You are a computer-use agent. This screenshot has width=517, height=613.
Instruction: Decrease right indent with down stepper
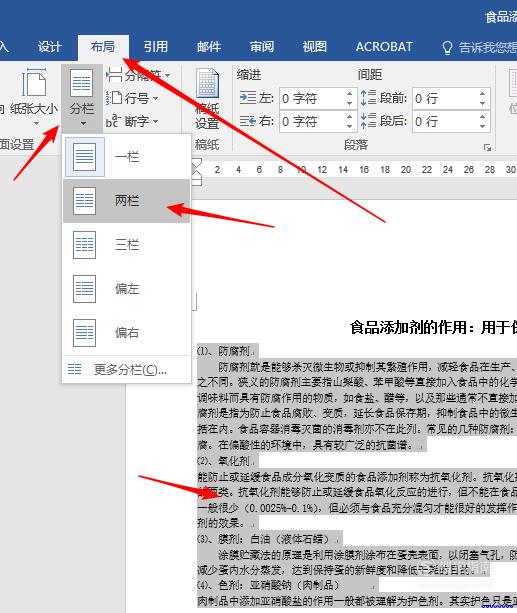[350, 126]
